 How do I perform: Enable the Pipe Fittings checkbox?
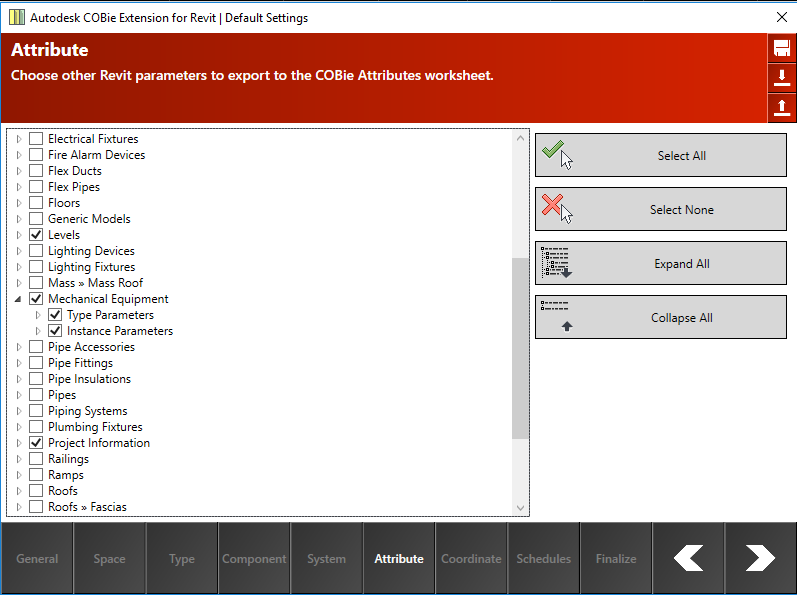point(36,363)
